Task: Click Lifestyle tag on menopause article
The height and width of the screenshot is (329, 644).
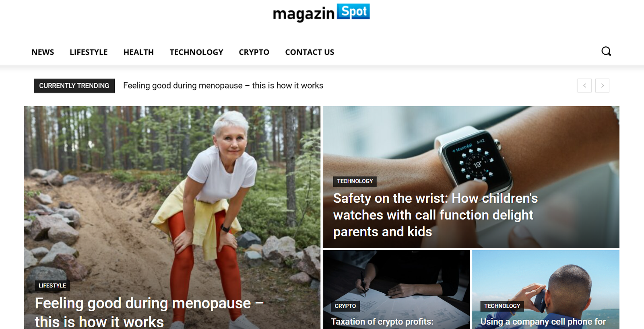Action: [x=52, y=286]
